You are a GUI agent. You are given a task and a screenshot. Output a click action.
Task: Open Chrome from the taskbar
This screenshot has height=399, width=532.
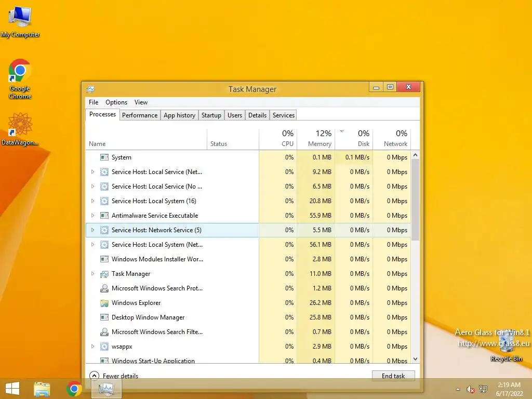point(74,389)
